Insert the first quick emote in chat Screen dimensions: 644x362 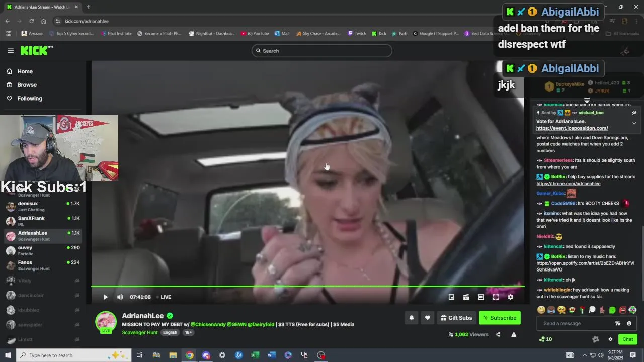coord(541,310)
